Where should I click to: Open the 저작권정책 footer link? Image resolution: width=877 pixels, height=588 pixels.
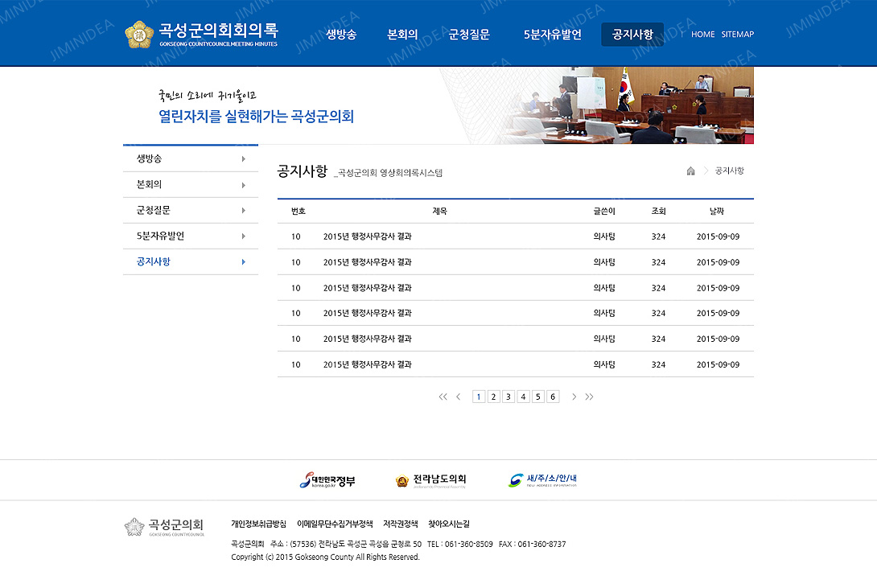[x=401, y=524]
